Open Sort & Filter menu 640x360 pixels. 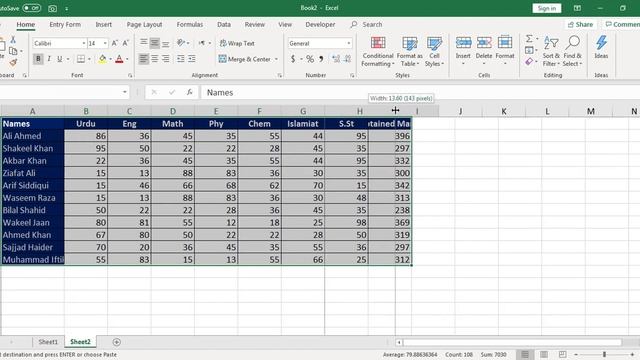point(551,51)
